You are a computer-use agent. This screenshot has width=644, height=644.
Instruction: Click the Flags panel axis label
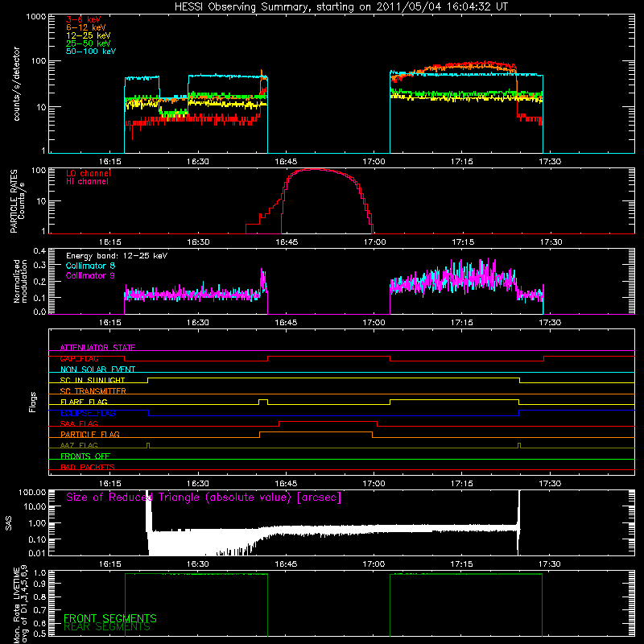pyautogui.click(x=33, y=402)
